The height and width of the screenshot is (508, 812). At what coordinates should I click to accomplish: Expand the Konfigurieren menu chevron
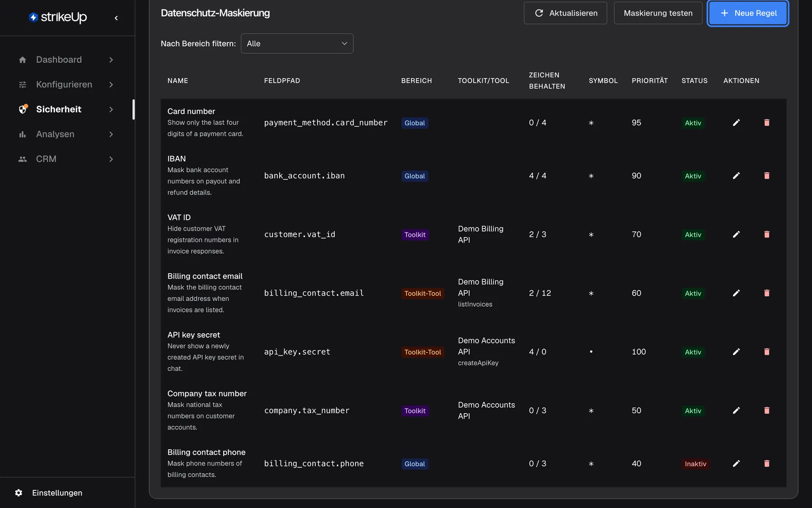111,84
